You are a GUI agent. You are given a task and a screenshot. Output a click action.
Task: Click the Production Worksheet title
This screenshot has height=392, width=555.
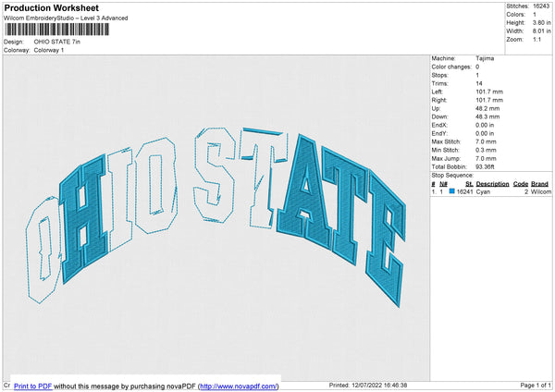(x=51, y=7)
